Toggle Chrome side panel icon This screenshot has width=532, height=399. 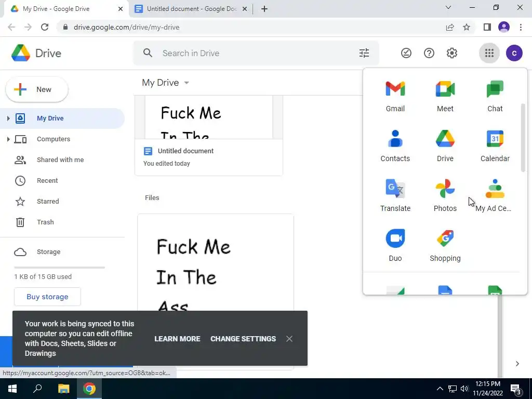(487, 27)
